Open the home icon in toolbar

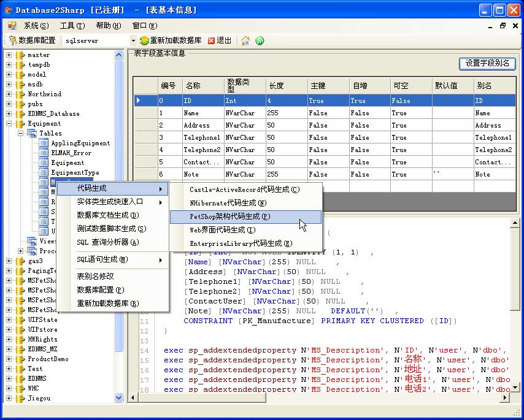(x=245, y=40)
